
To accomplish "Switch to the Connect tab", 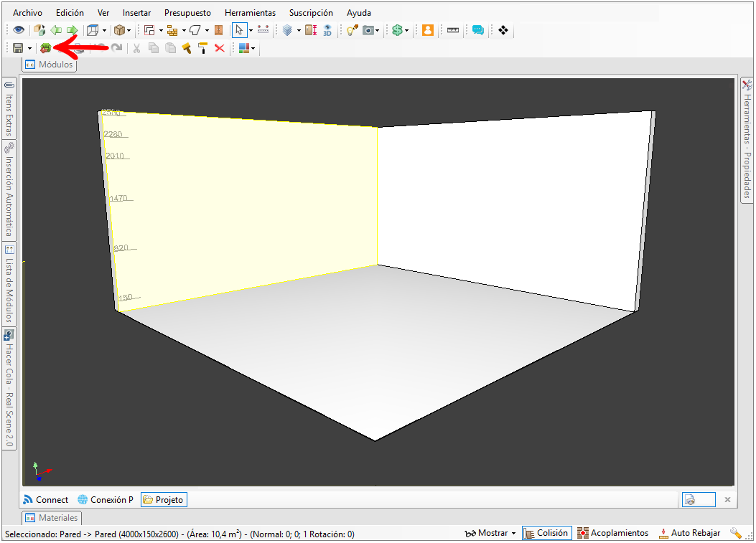I will pyautogui.click(x=46, y=500).
